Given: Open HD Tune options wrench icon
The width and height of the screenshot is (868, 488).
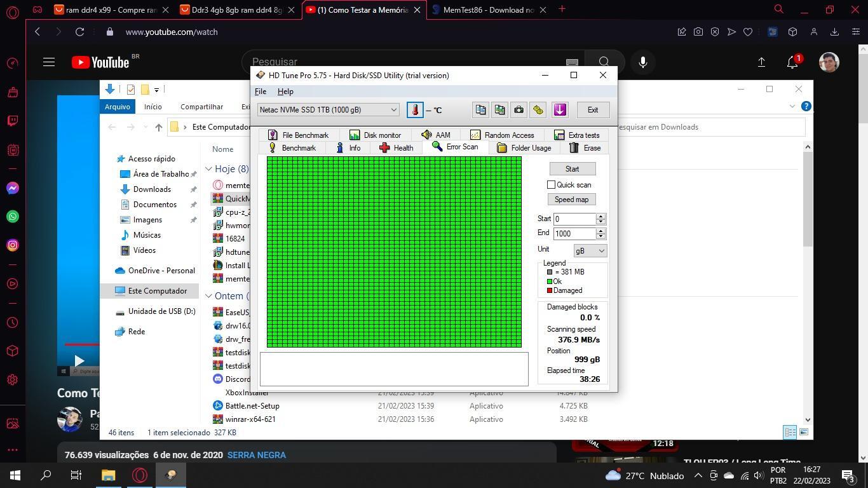Looking at the screenshot, I should tap(538, 110).
